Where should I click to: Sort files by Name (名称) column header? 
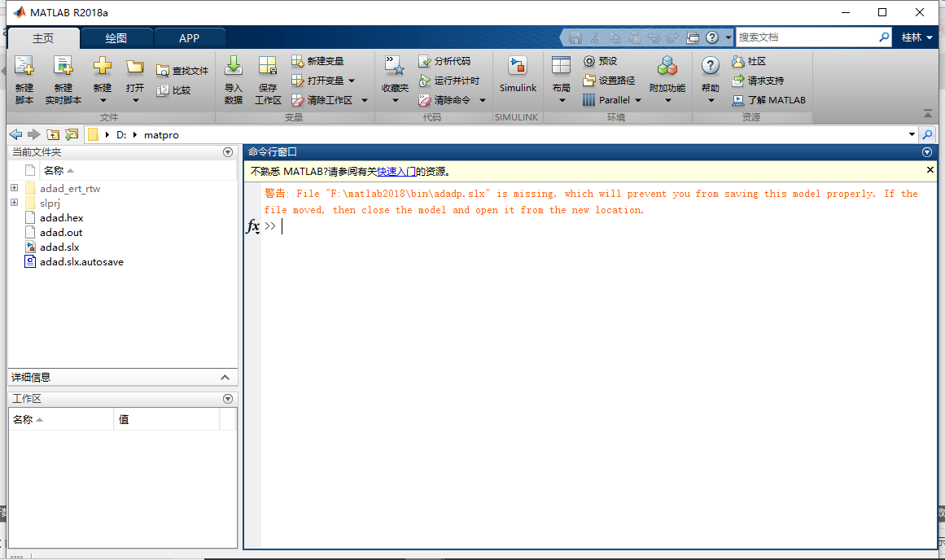(138, 171)
